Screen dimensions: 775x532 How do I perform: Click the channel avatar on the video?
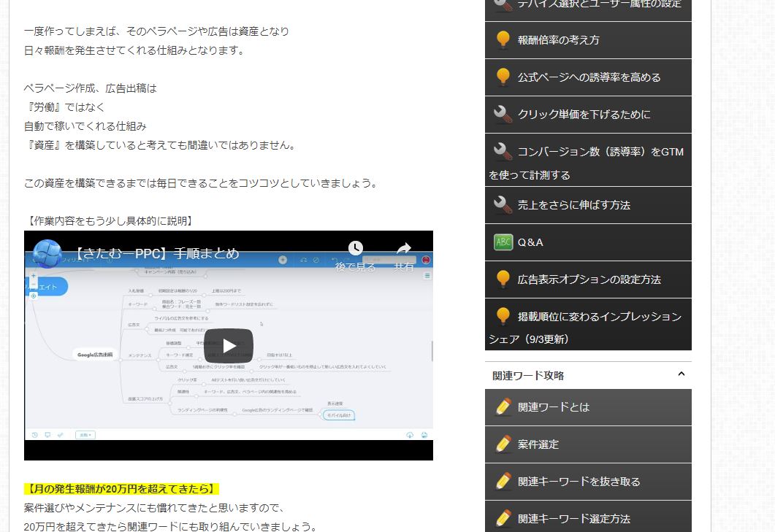click(47, 254)
